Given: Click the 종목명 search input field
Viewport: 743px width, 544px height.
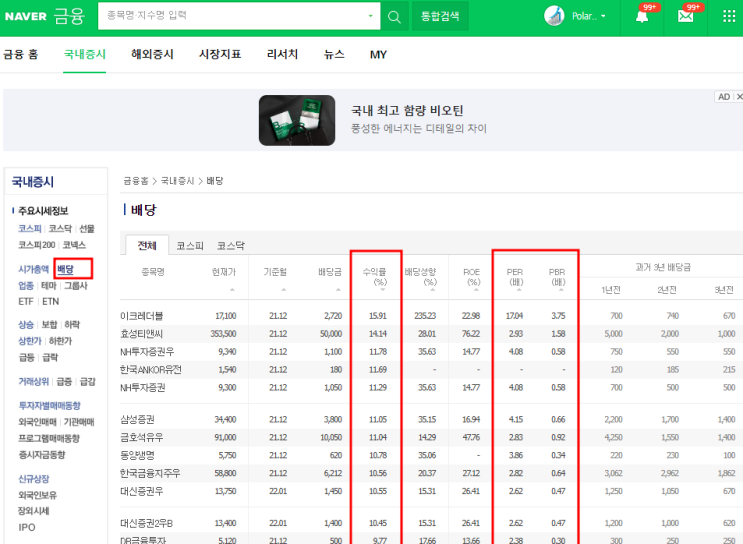Looking at the screenshot, I should (239, 16).
